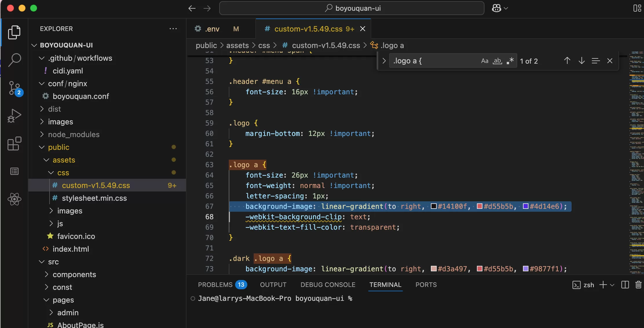This screenshot has width=644, height=328.
Task: Go back with the left arrow navigation
Action: 192,8
